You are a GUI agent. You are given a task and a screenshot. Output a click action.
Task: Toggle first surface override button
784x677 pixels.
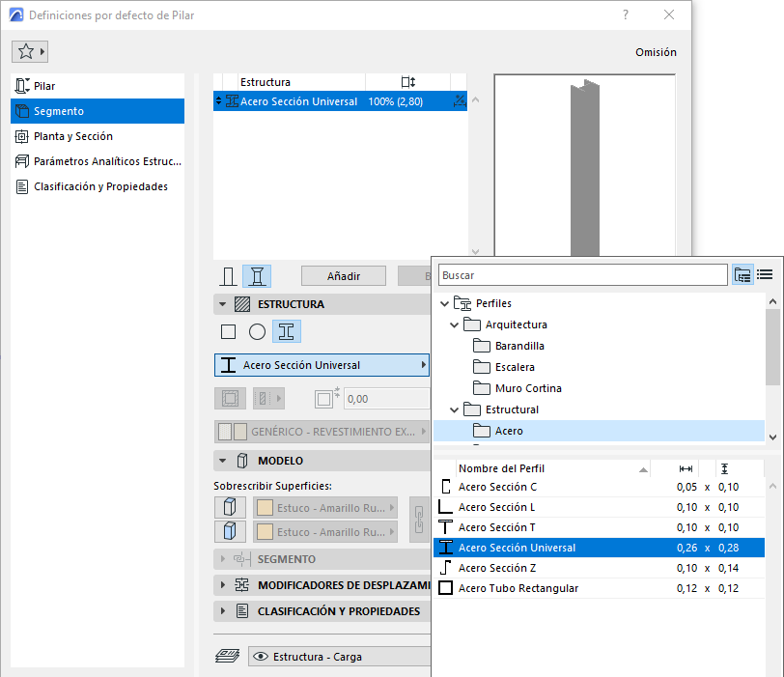coord(230,507)
